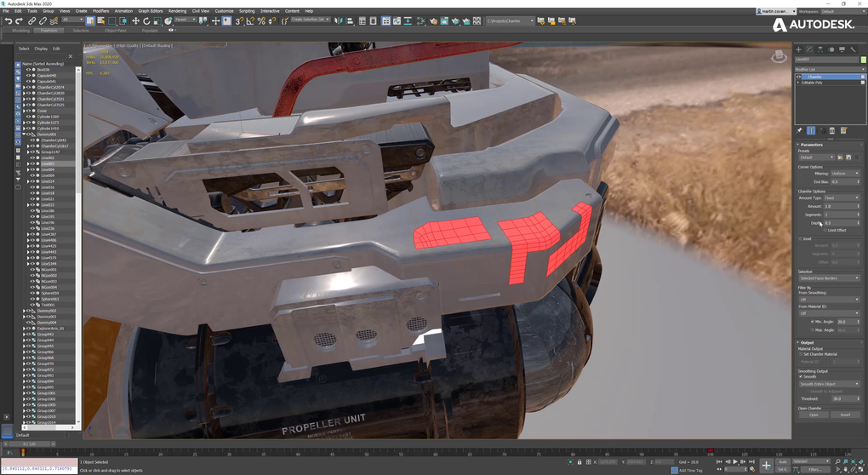This screenshot has width=868, height=475.
Task: Choose Rectangular Selection Region tool
Action: (111, 21)
